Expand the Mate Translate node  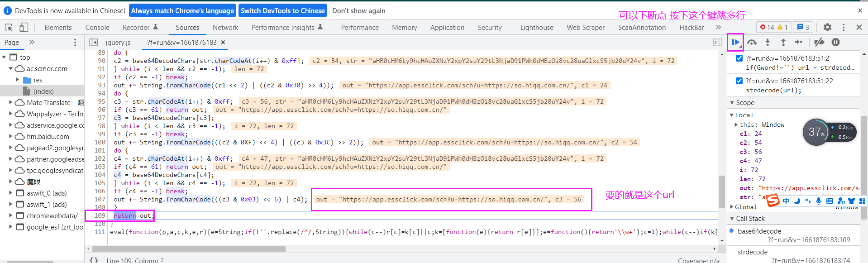coord(10,102)
